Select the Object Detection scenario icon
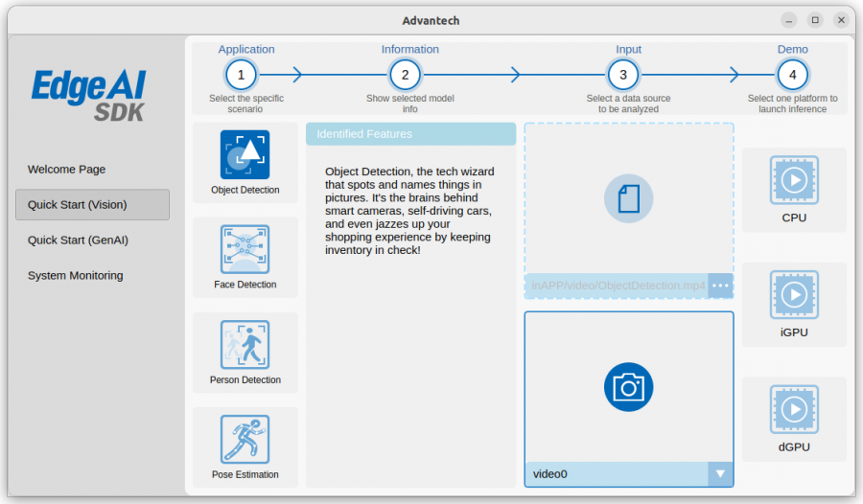Image resolution: width=863 pixels, height=504 pixels. click(x=245, y=154)
